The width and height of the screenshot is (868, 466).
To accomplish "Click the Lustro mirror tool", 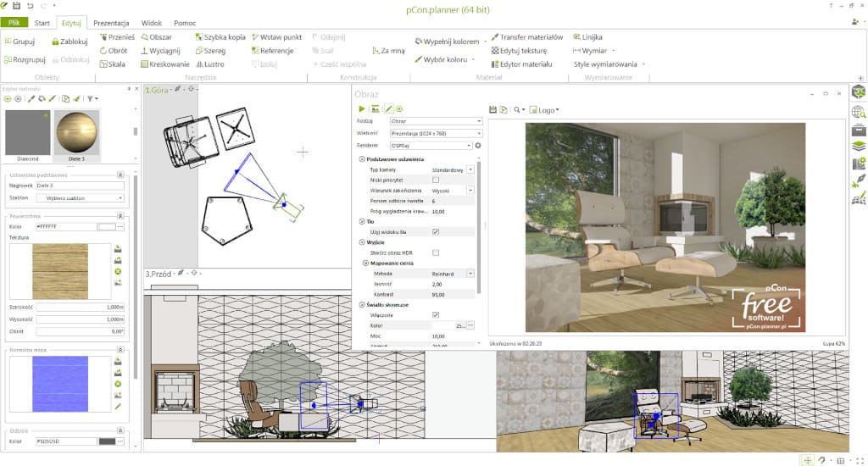I will [x=209, y=64].
